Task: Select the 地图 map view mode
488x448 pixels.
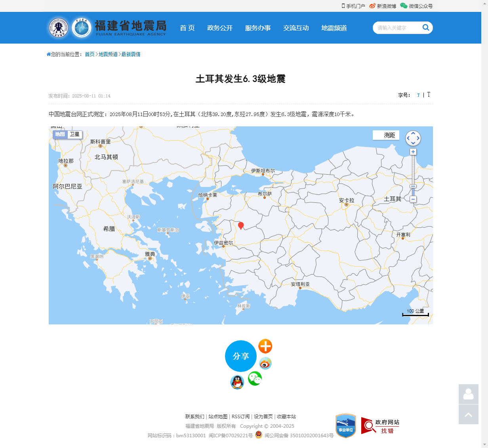Action: tap(61, 134)
